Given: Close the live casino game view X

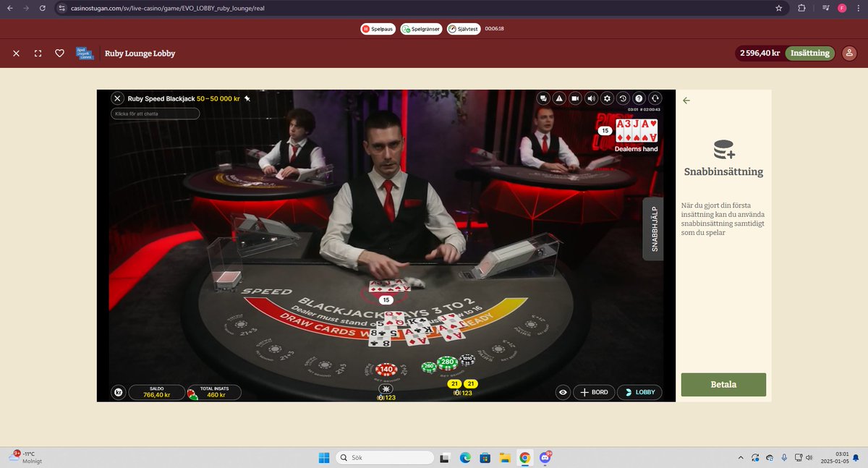Looking at the screenshot, I should pos(17,54).
